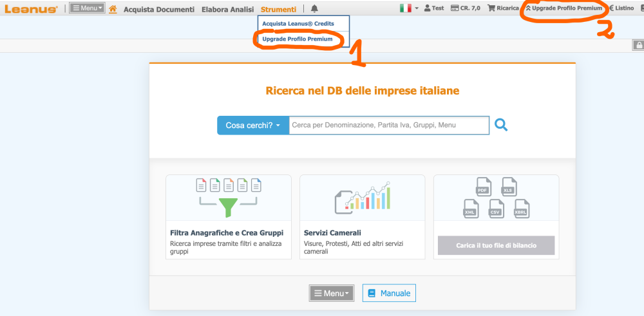The height and width of the screenshot is (316, 644).
Task: Click the padlock icon at right edge
Action: pos(638,45)
